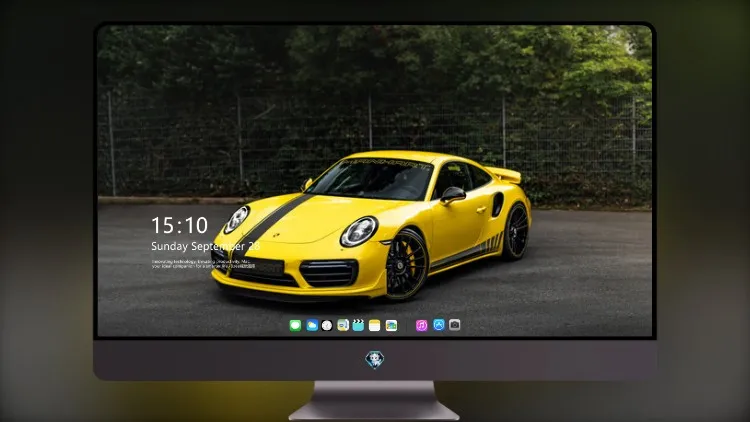Launch the pink Music app
Screen dimensions: 750x422
click(421, 325)
